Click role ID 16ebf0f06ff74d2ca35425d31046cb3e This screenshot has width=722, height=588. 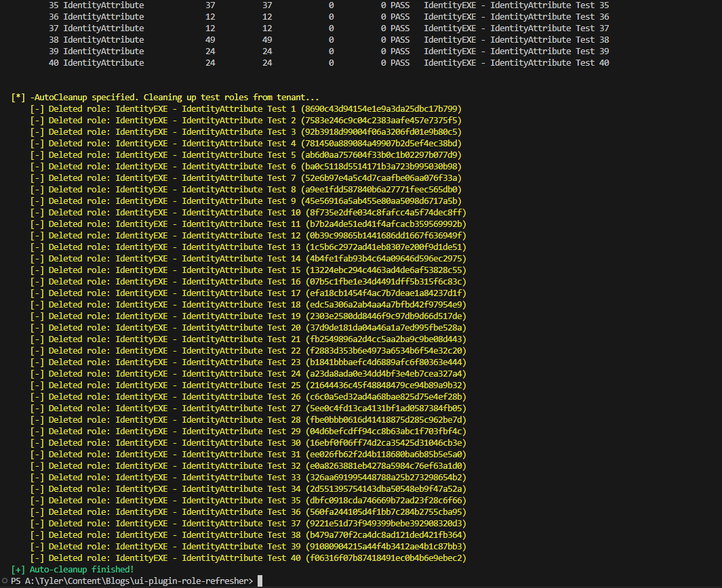386,442
